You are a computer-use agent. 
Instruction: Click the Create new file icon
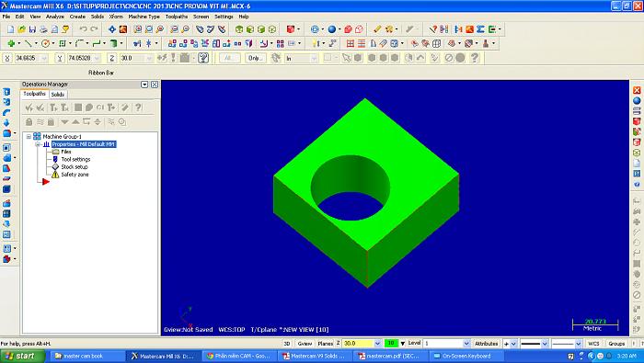(11, 29)
